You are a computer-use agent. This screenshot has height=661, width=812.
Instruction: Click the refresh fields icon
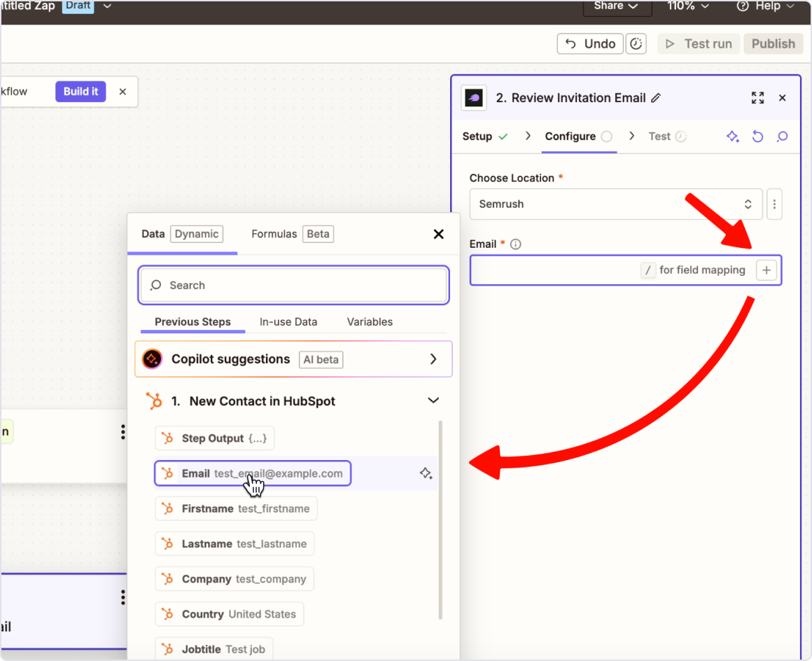(x=757, y=137)
